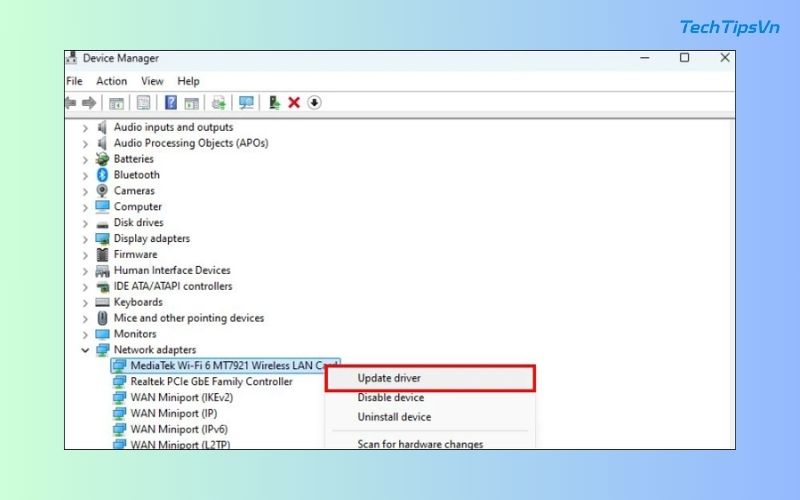
Task: Click the Human Interface Devices icon
Action: [x=103, y=270]
